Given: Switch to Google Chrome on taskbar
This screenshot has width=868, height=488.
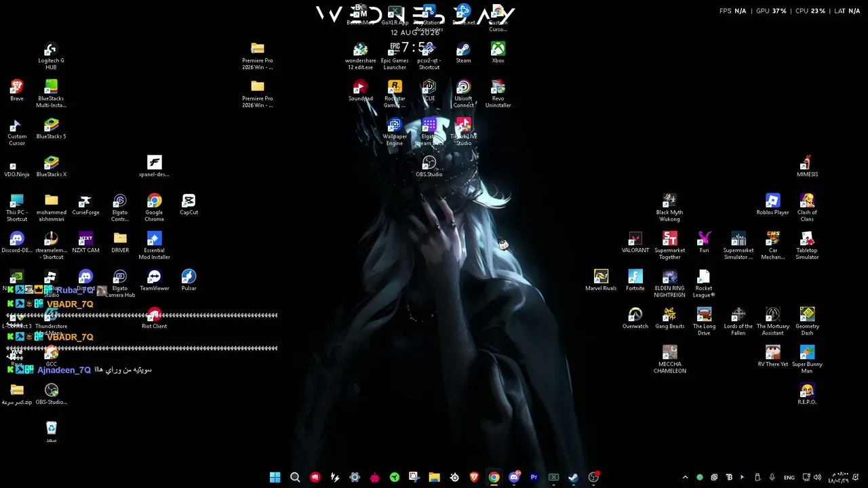Looking at the screenshot, I should pyautogui.click(x=494, y=477).
